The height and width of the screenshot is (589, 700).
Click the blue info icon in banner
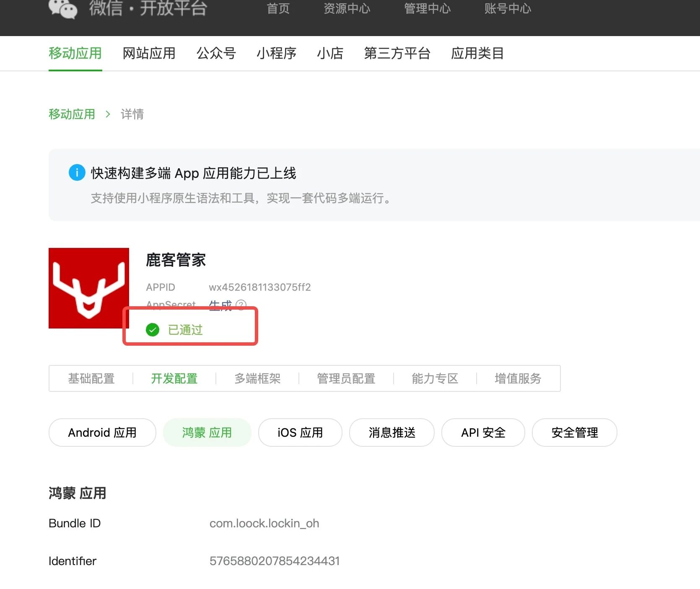click(77, 172)
